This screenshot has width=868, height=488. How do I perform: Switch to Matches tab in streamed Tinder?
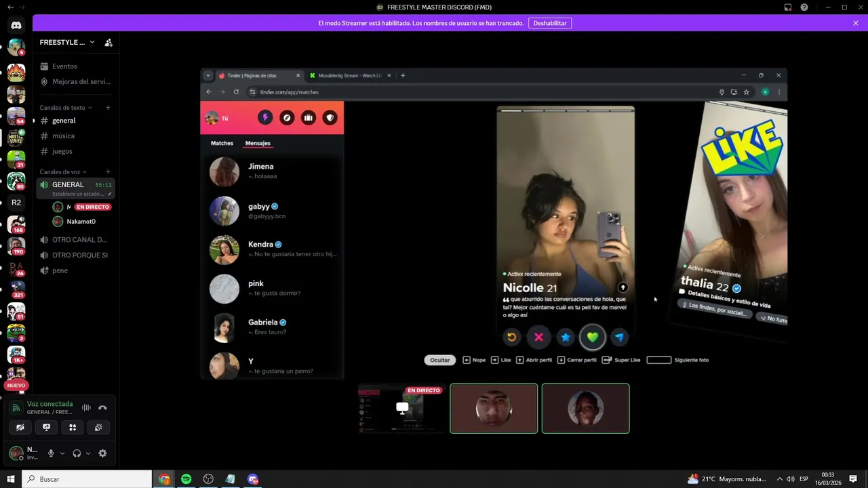[222, 143]
